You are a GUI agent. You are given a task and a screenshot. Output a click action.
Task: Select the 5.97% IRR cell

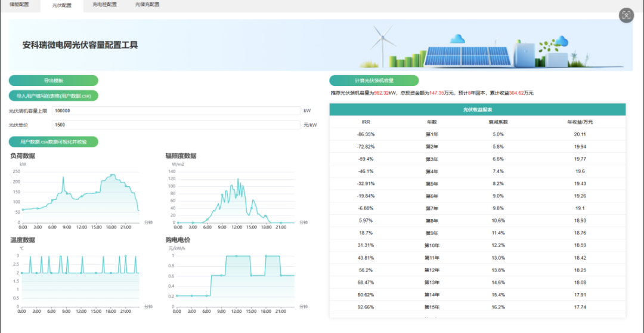(366, 221)
